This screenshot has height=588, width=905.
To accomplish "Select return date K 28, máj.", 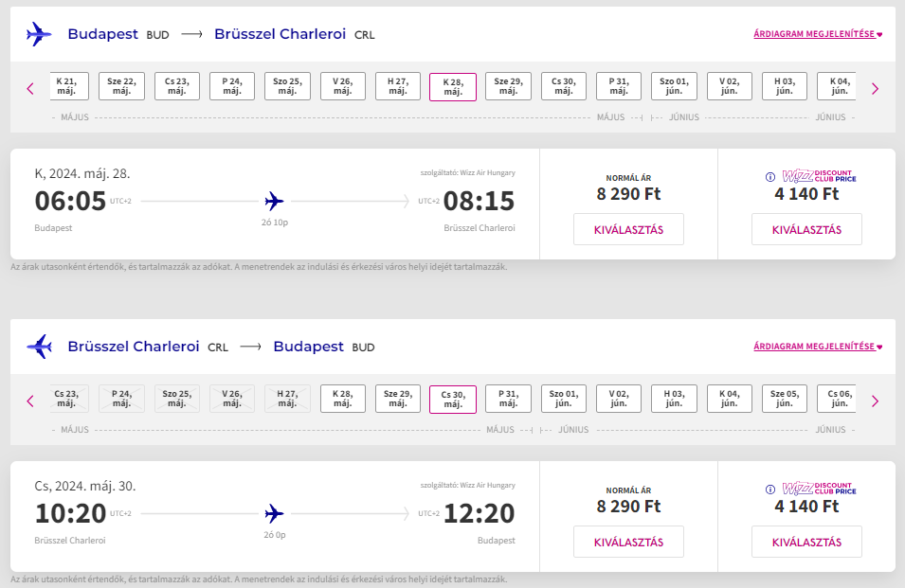I will 343,399.
